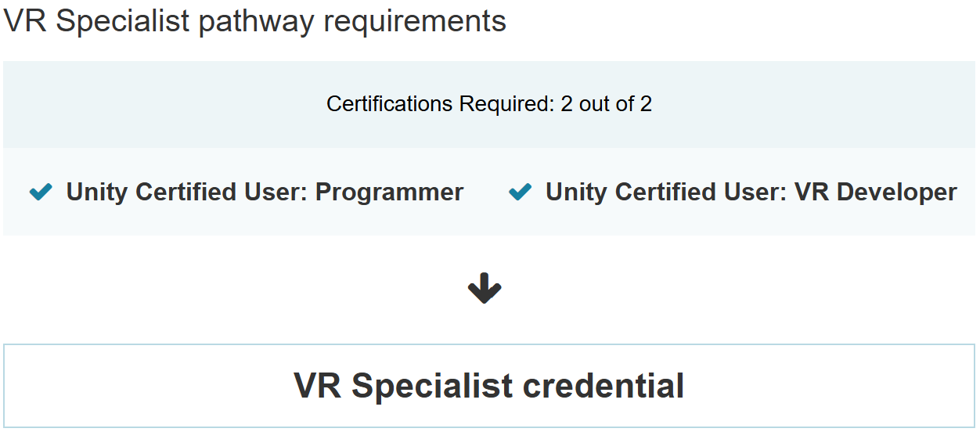Click "VR Specialist" inside the credential box
This screenshot has height=432, width=980.
(403, 386)
